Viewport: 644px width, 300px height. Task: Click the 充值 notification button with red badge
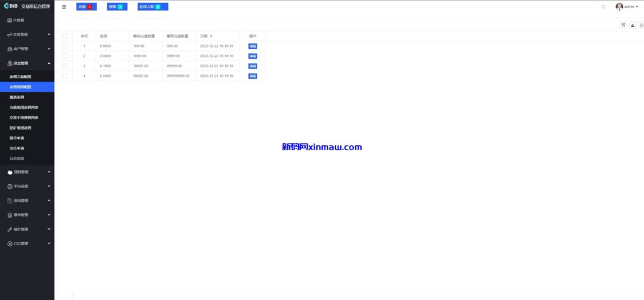(x=86, y=7)
